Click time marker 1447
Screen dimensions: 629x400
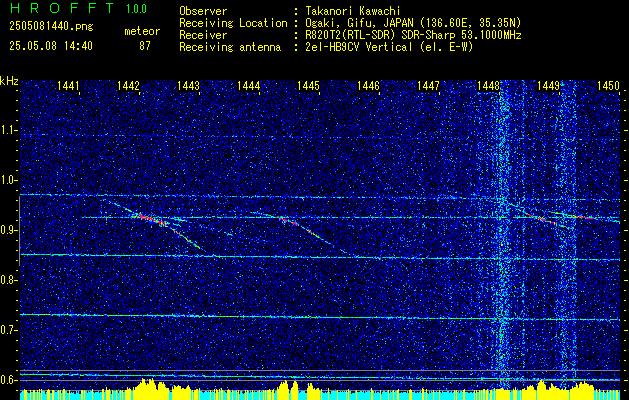tap(428, 85)
